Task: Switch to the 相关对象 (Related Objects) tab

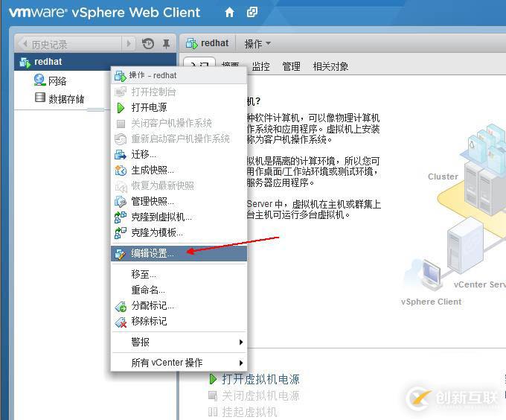Action: [x=330, y=66]
